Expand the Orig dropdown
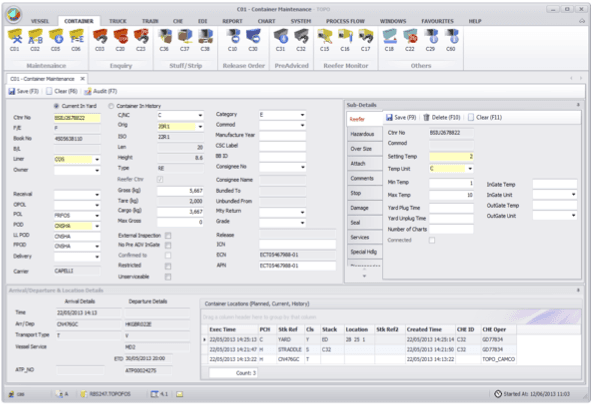Viewport: 591px width, 404px height. (x=200, y=127)
